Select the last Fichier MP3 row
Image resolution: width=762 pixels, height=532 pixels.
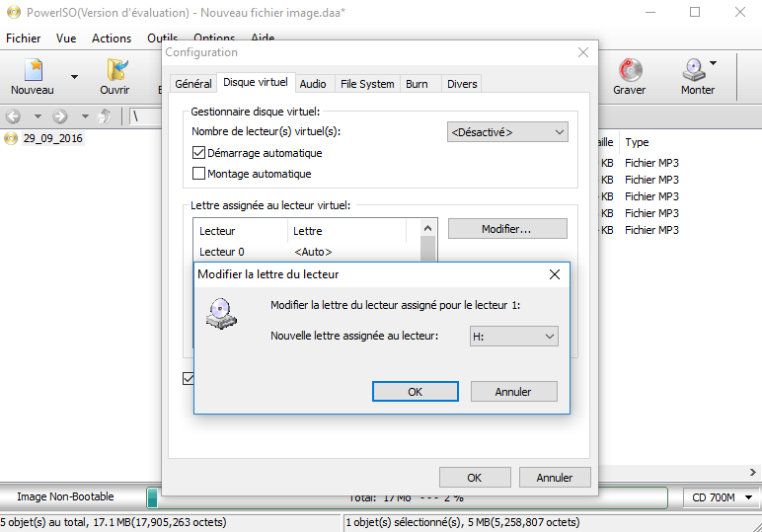click(x=651, y=230)
